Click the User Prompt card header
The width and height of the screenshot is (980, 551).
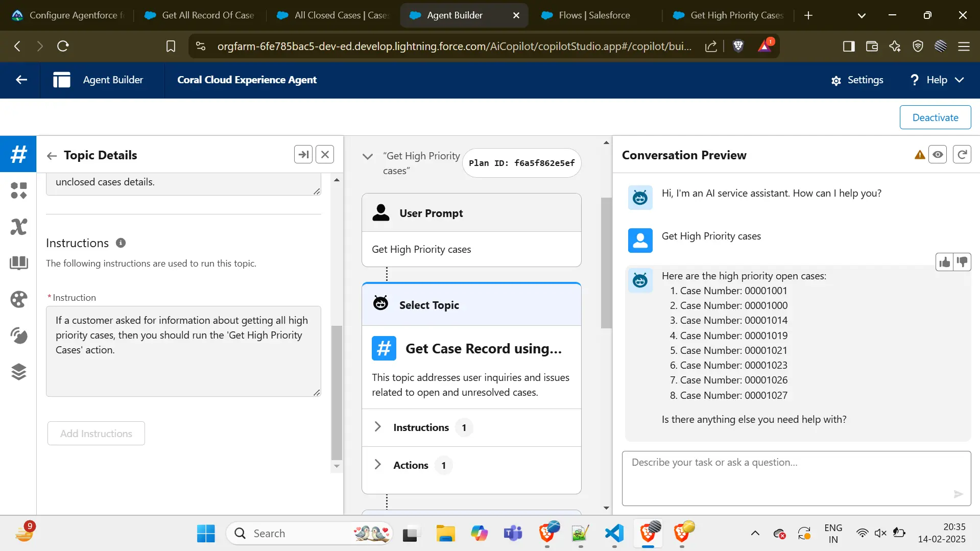tap(471, 213)
